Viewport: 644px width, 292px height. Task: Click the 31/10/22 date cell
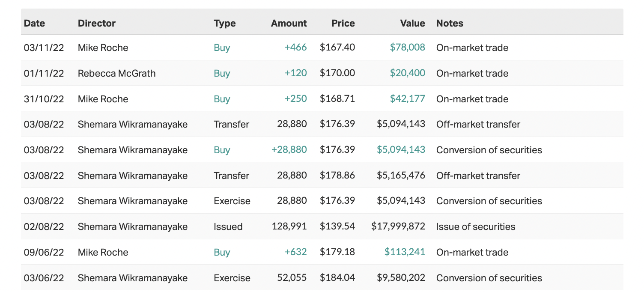point(44,99)
